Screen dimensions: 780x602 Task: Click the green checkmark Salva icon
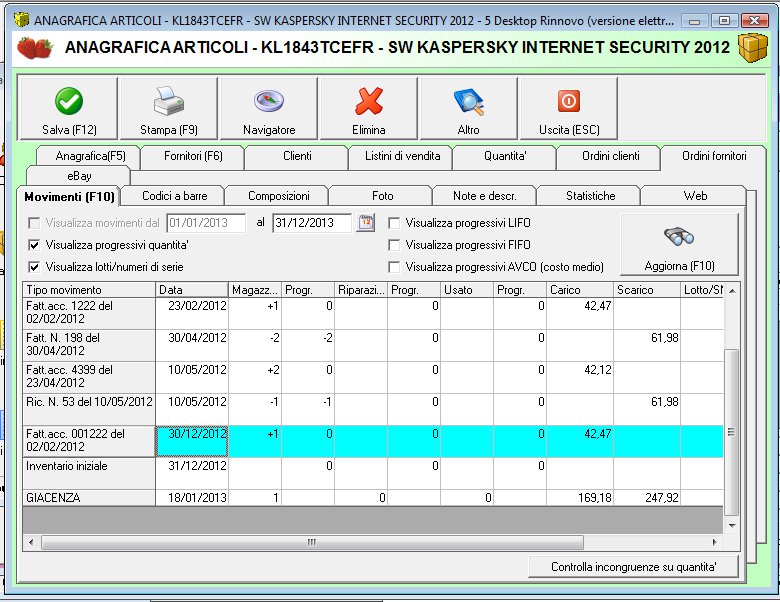69,101
